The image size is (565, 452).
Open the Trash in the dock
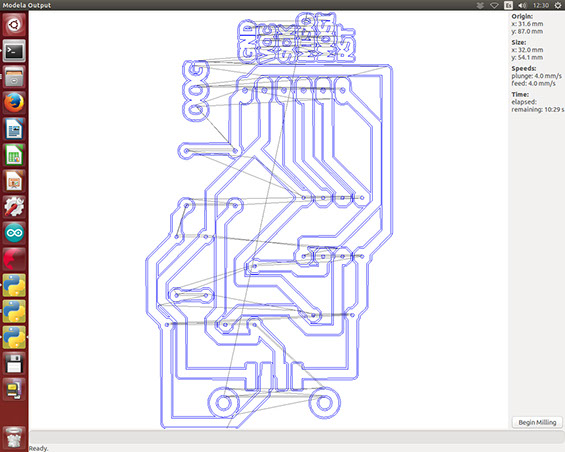pos(14,437)
